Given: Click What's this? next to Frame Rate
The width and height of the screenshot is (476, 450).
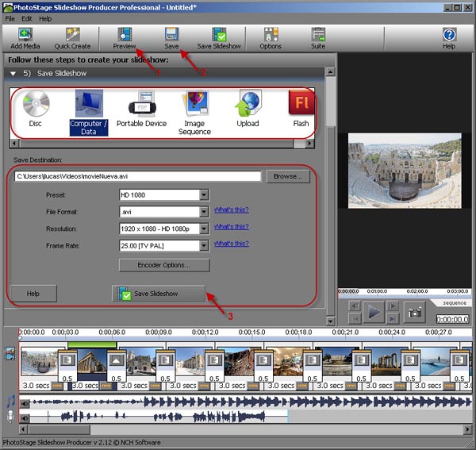Looking at the screenshot, I should tap(232, 244).
